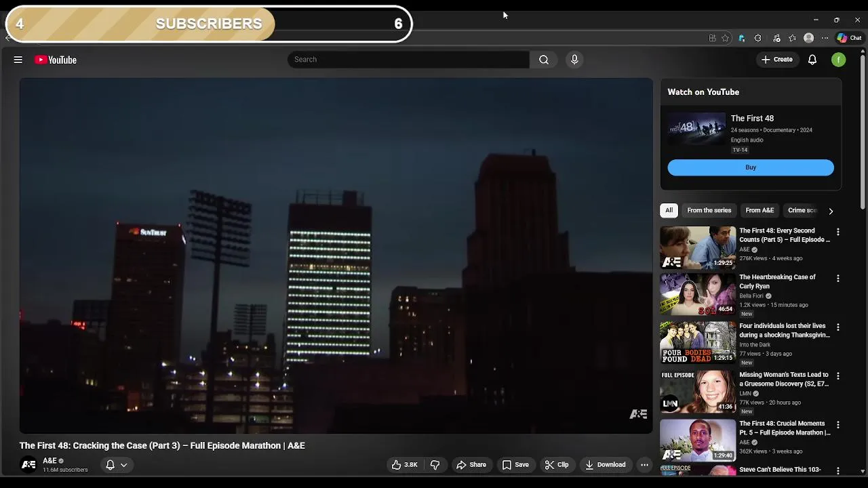Go to YouTube home via logo
The image size is (868, 488).
coord(56,60)
